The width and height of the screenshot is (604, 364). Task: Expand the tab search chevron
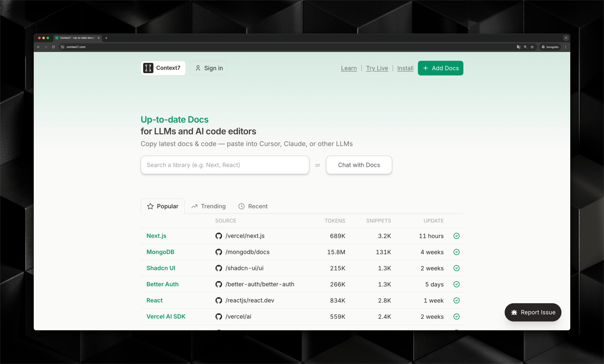(566, 38)
